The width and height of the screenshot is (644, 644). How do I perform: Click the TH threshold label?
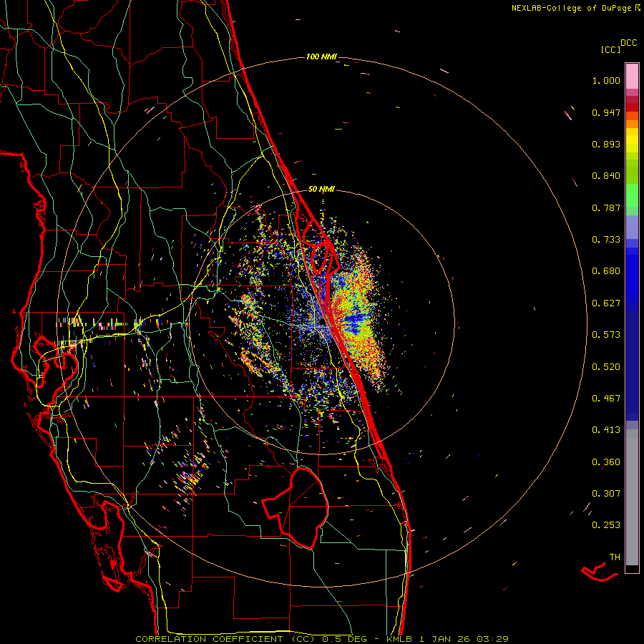(x=615, y=557)
